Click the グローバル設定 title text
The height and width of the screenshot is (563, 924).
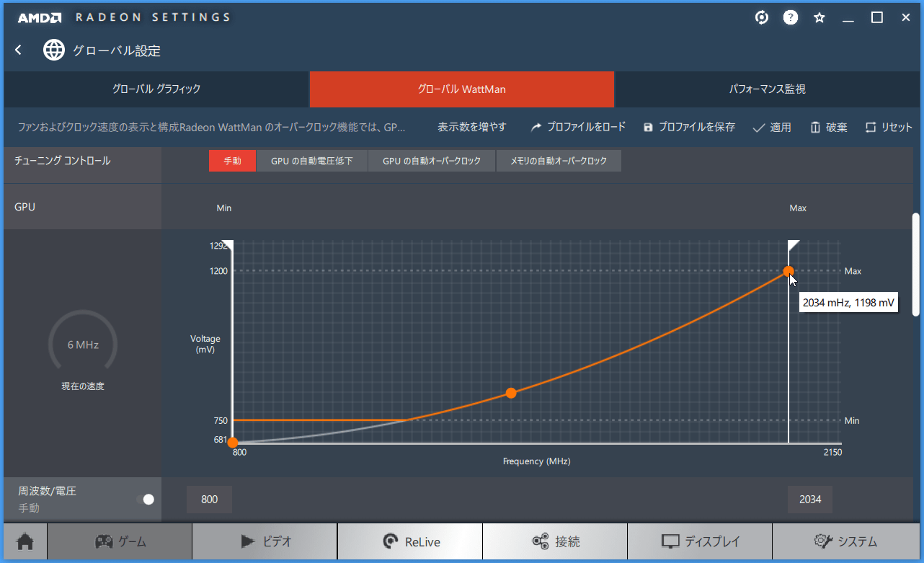point(117,50)
